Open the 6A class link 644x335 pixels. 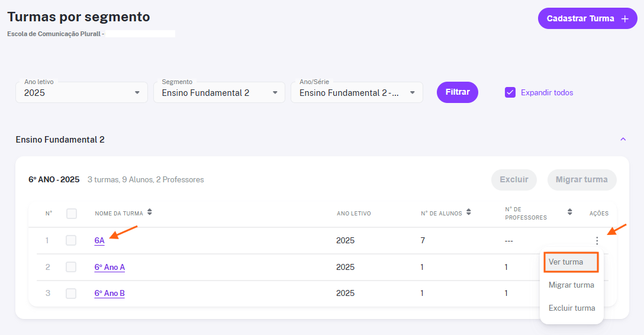99,240
